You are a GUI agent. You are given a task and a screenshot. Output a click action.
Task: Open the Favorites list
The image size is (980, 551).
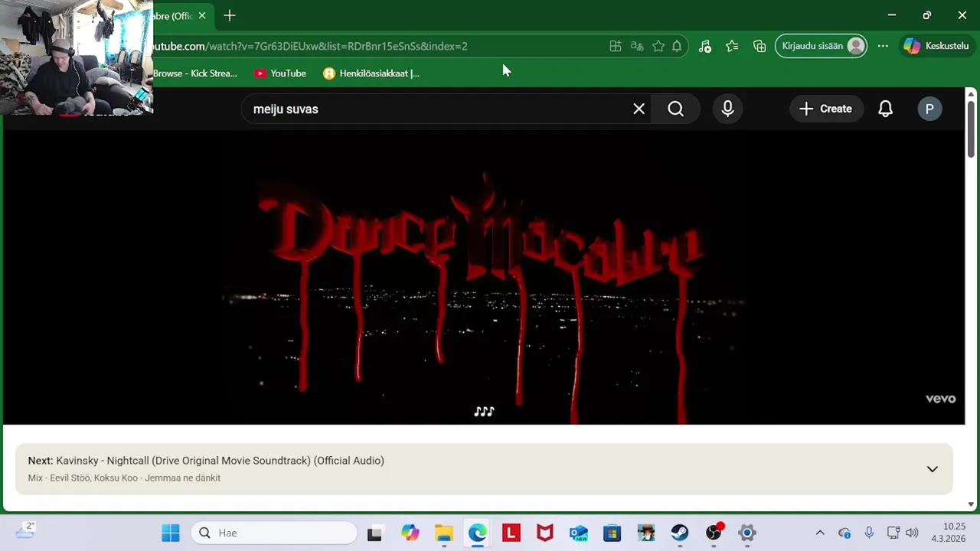click(732, 46)
